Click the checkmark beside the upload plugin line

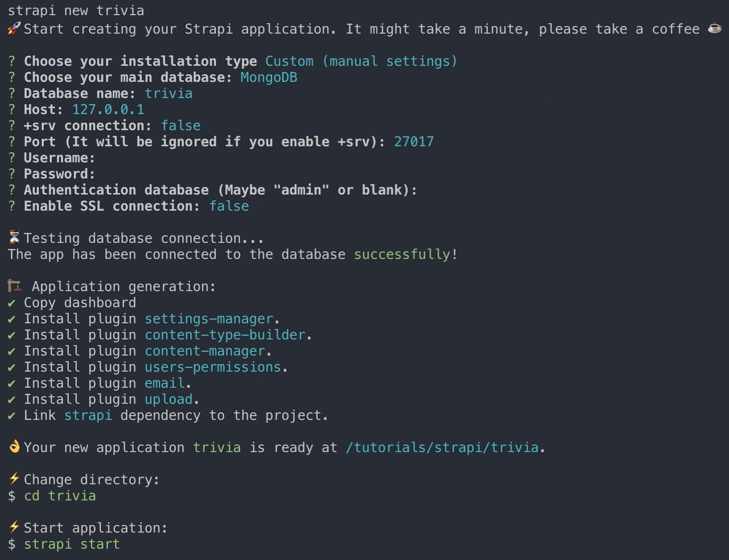(x=12, y=400)
